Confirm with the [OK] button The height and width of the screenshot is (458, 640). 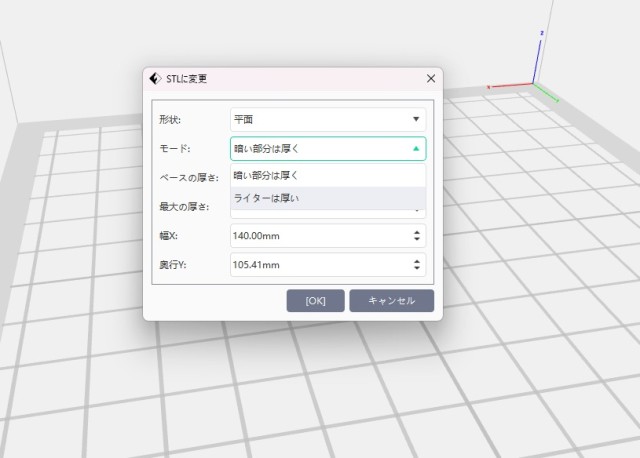pos(315,301)
